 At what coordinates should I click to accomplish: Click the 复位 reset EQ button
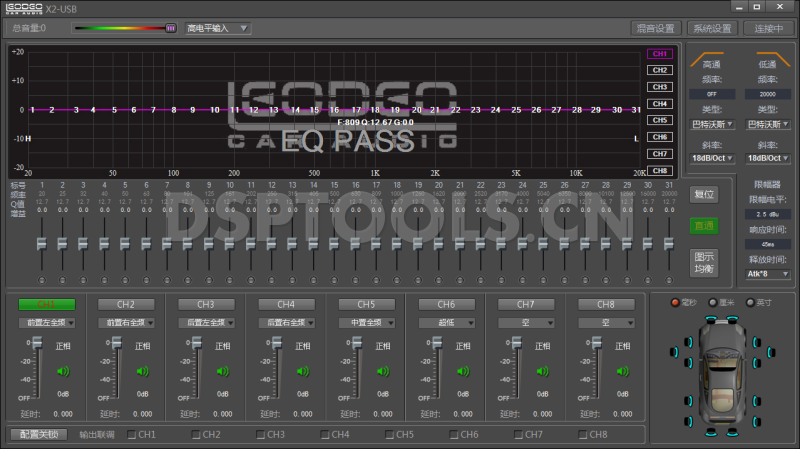coord(704,194)
